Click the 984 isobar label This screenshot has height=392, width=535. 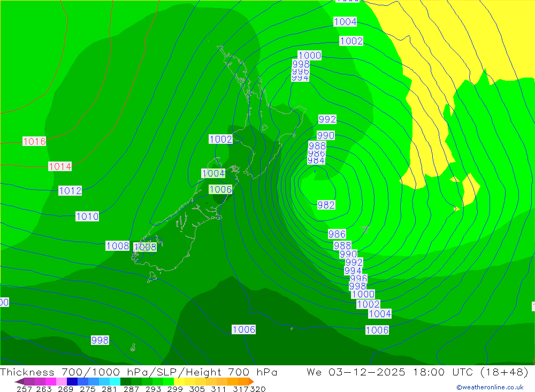click(316, 160)
